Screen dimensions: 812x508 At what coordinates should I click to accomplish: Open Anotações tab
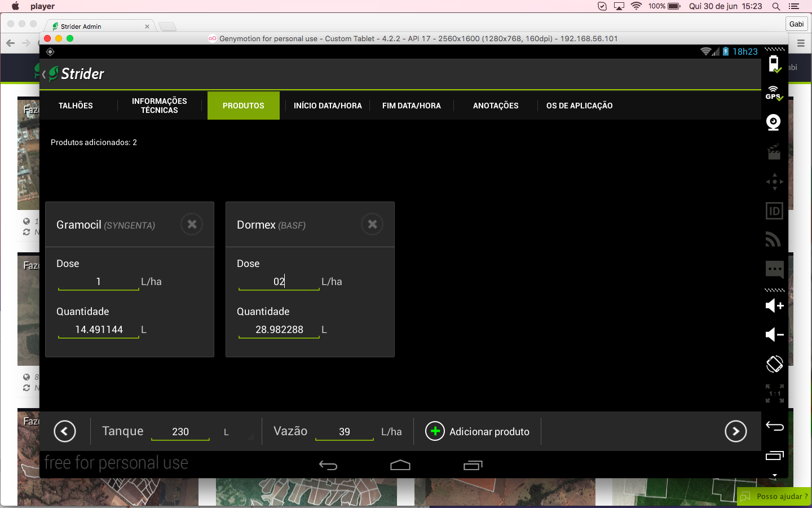(496, 106)
